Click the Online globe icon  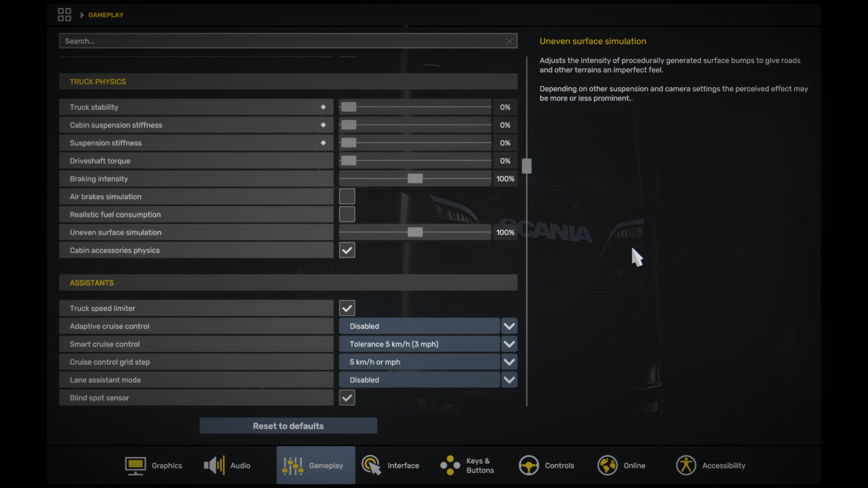(608, 466)
